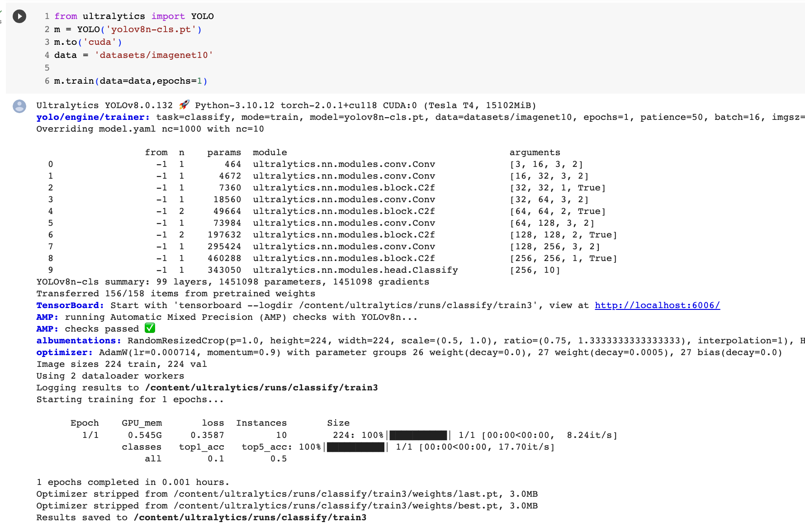Click the last.pt optimizer stripped line
Viewport: 805px width, 532px height.
point(287,494)
